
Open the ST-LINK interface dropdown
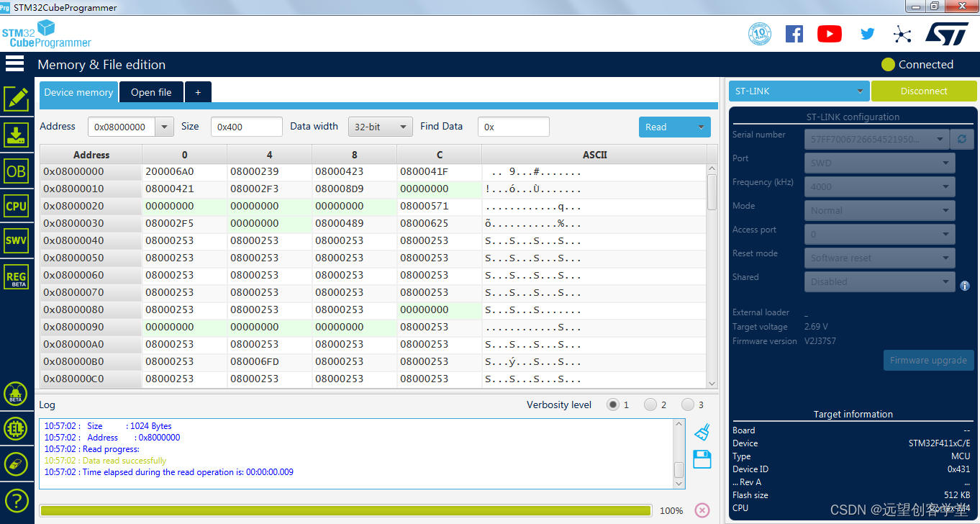coord(799,91)
